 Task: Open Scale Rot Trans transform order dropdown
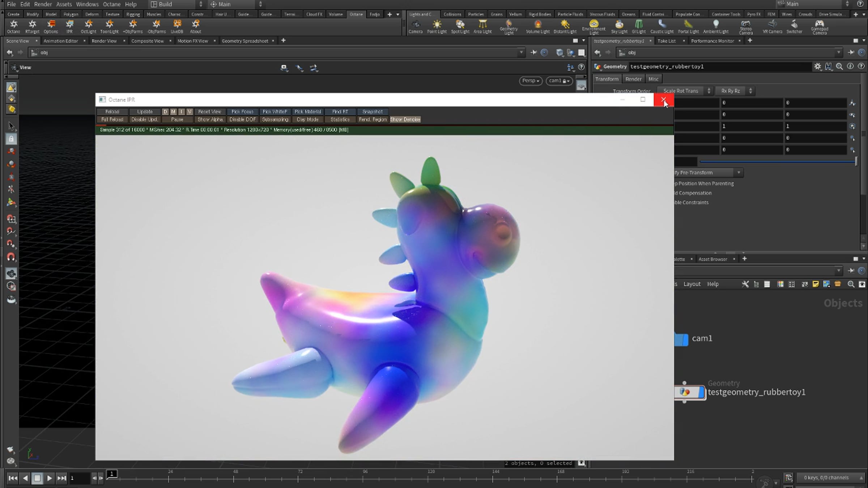coord(685,91)
